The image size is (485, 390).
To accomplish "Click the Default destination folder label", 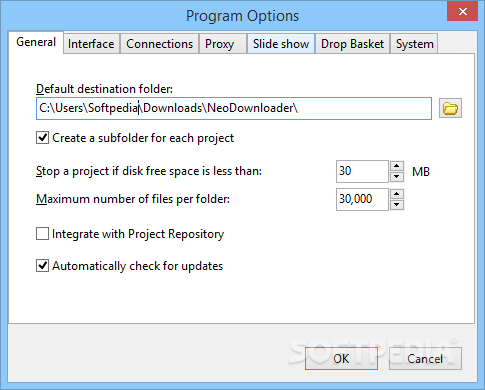I will tap(104, 89).
